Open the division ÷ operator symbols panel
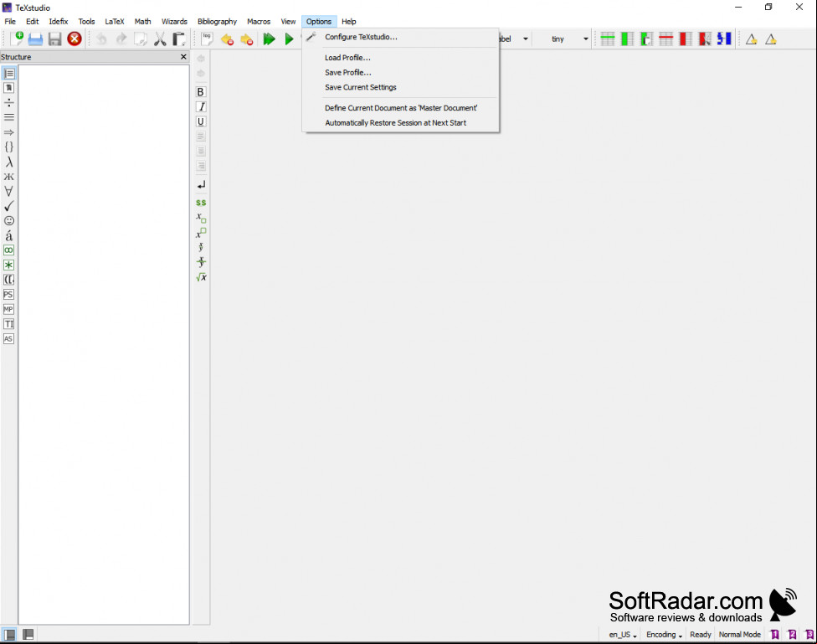This screenshot has width=817, height=644. pos(9,103)
